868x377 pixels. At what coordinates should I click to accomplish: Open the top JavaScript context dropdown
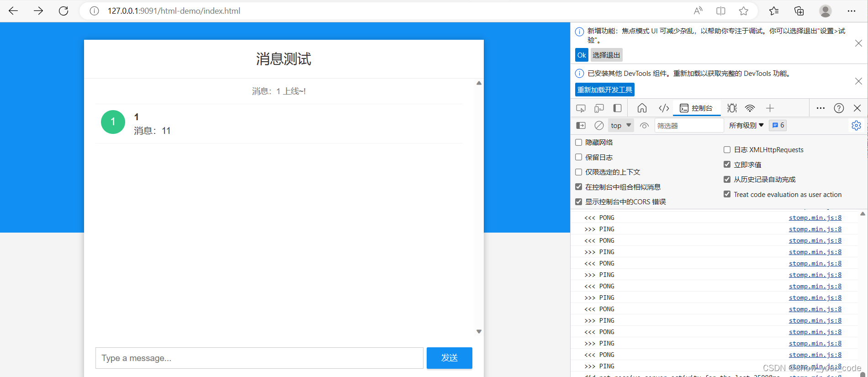click(621, 125)
